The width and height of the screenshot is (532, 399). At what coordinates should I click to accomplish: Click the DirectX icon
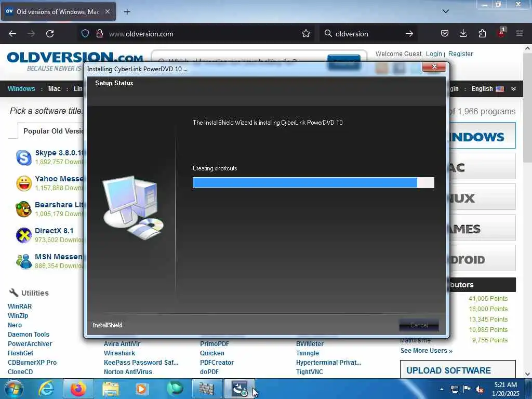(24, 235)
